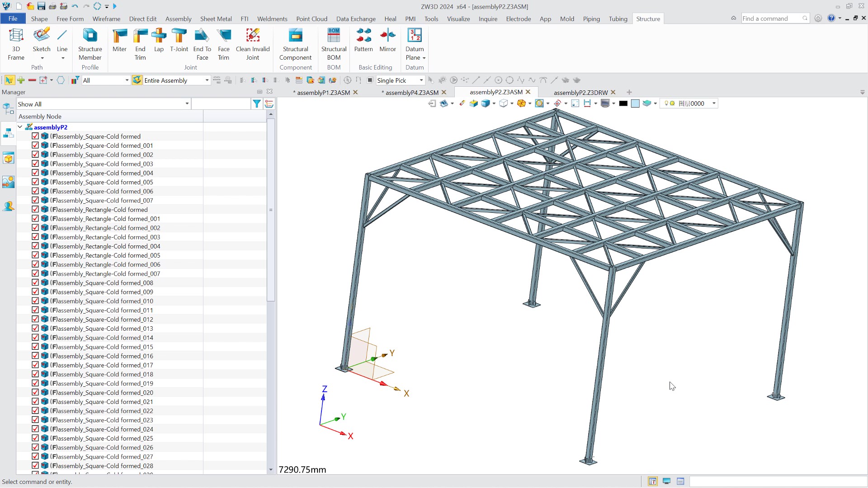Uncheck visibility of assembly_Rectangle-Cold formed_003
This screenshot has width=868, height=488.
pos(35,236)
